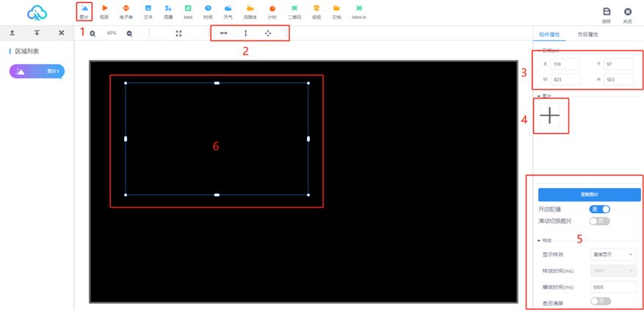Screen dimensions: 644x310
Task: Zoom out the canvas with the minus magnifier
Action: [x=129, y=34]
